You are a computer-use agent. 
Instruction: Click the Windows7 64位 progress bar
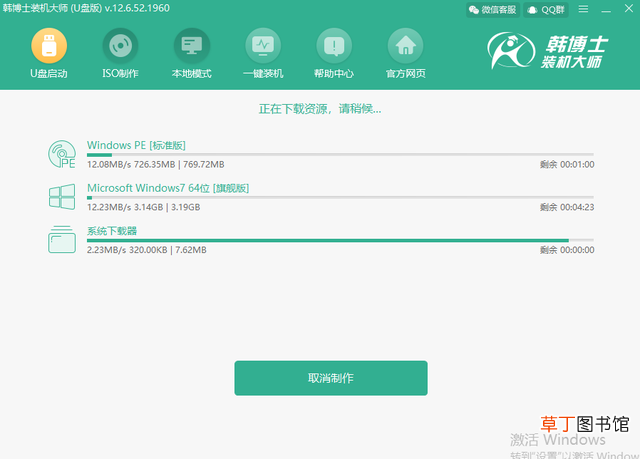[x=340, y=198]
